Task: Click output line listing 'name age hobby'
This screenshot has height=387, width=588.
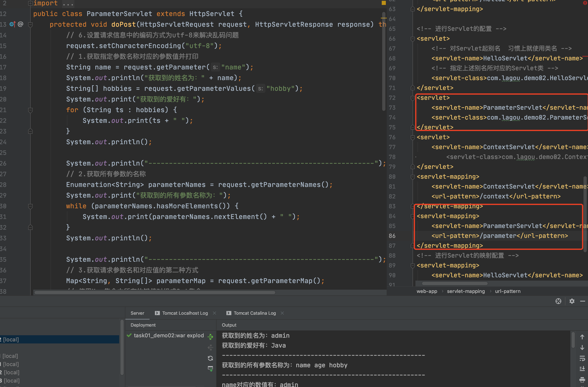Action: pyautogui.click(x=284, y=365)
